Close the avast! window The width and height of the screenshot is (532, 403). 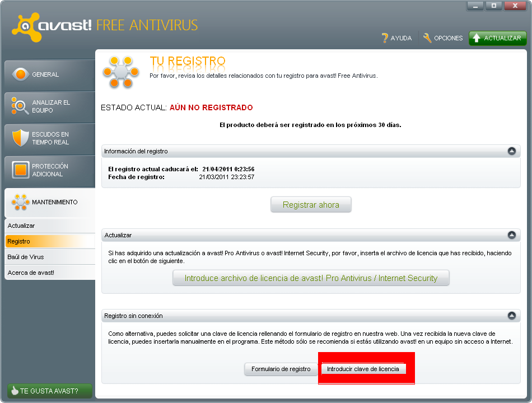515,6
